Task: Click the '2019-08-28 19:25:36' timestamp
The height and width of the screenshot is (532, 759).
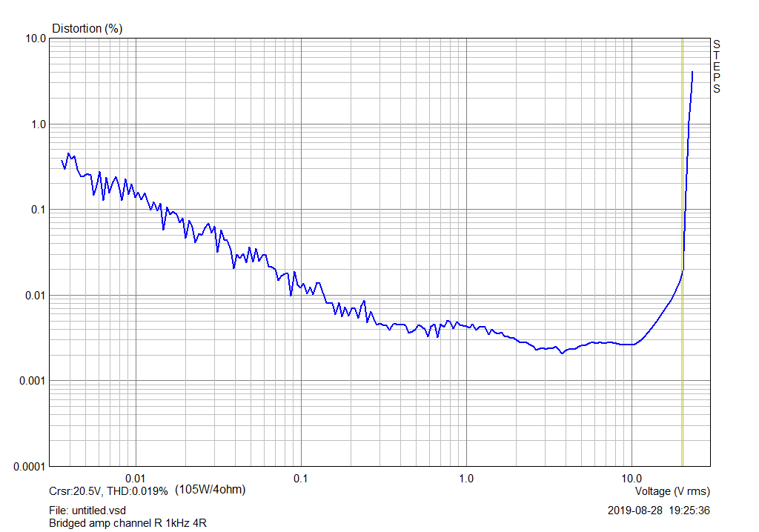Action: tap(659, 511)
